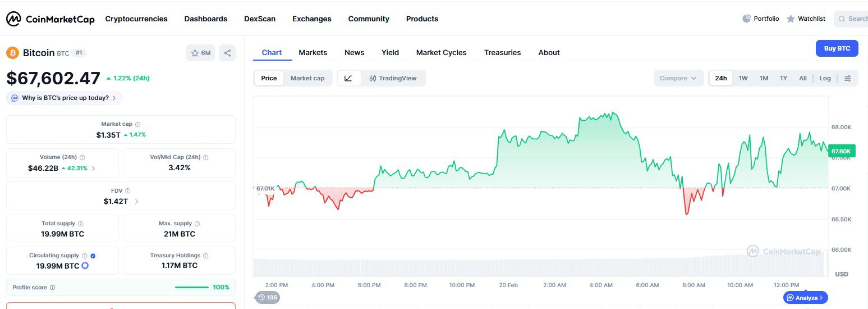Click the Buy BTC button

[836, 48]
